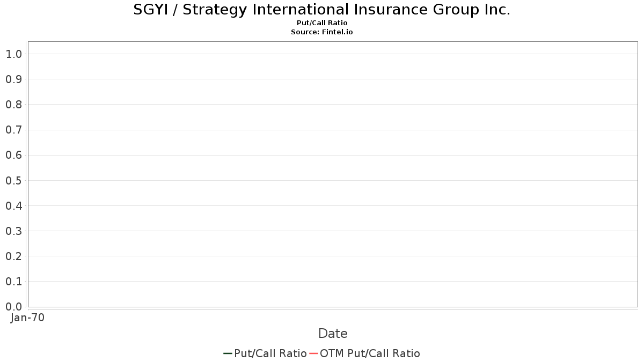The image size is (644, 362).
Task: Click the SGYI chart title
Action: pos(322,10)
